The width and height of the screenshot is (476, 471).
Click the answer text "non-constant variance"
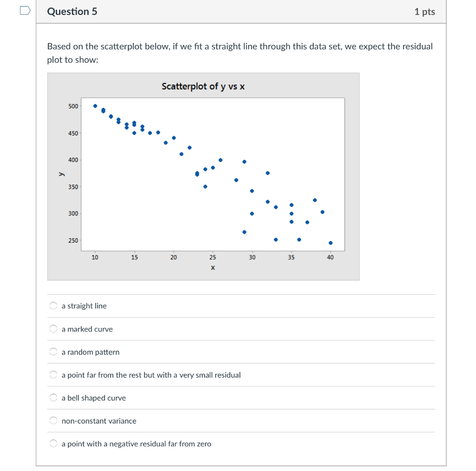point(99,421)
